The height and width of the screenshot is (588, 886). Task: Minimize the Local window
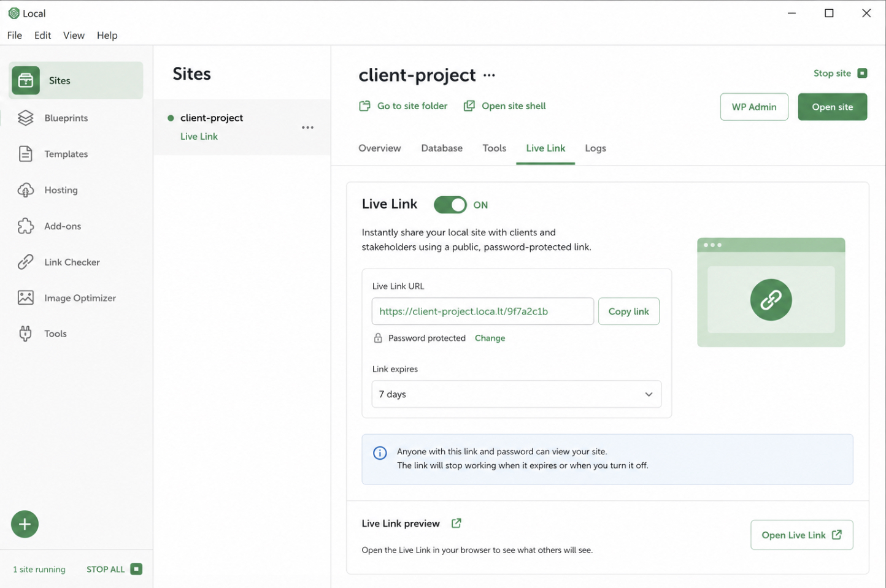click(792, 13)
